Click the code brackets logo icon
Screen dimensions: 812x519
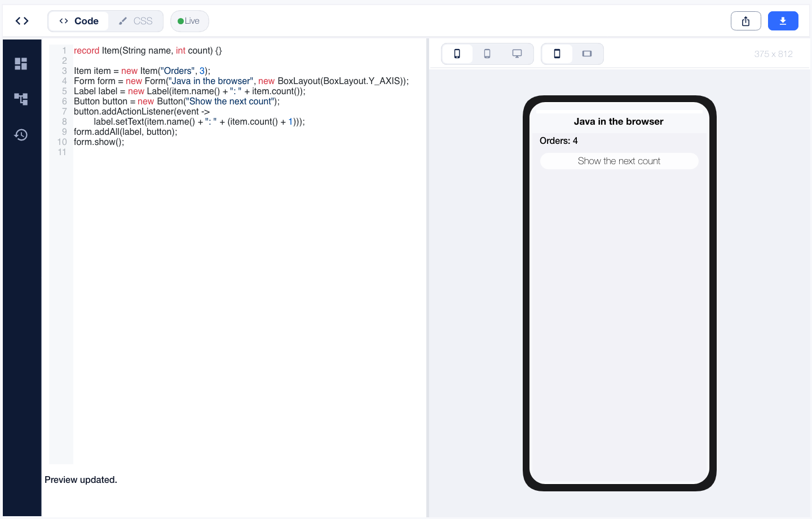click(x=22, y=21)
